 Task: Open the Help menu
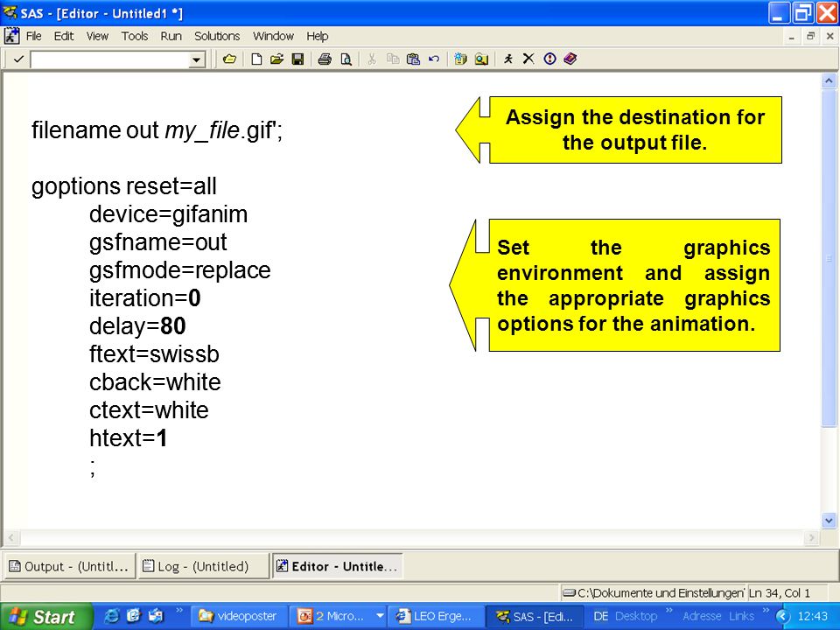click(317, 36)
